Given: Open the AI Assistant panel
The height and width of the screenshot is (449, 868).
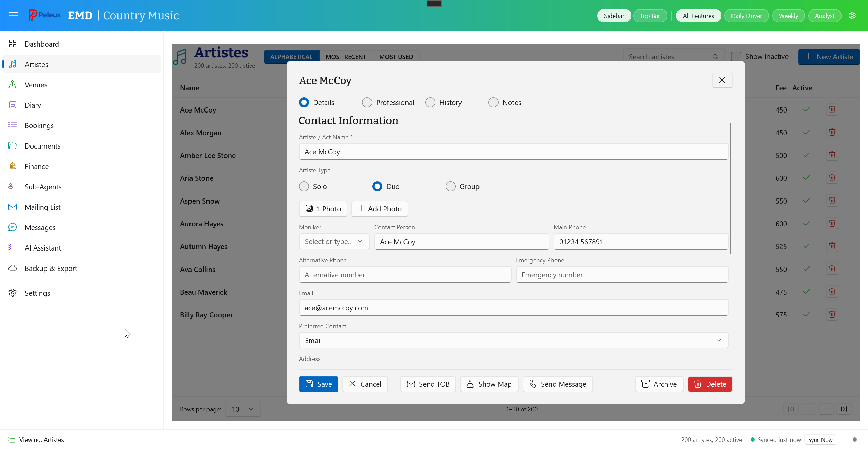Looking at the screenshot, I should point(43,248).
